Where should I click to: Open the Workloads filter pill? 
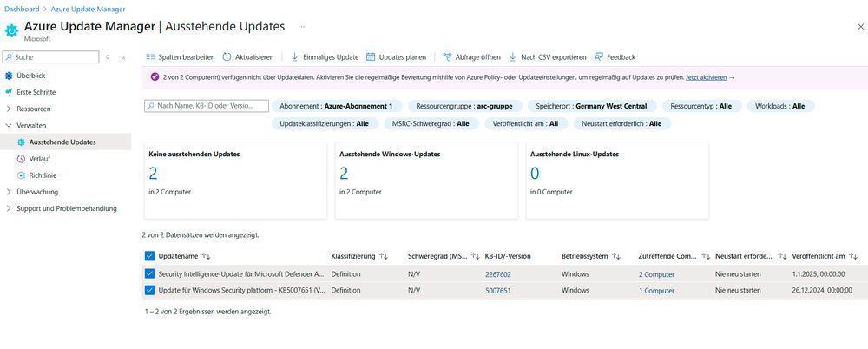(x=780, y=106)
